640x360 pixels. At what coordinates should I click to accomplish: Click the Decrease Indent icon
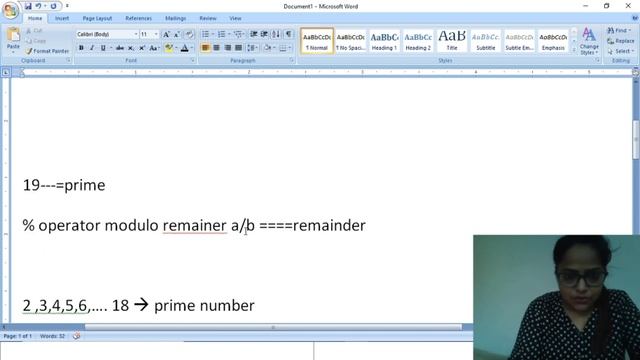(253, 34)
